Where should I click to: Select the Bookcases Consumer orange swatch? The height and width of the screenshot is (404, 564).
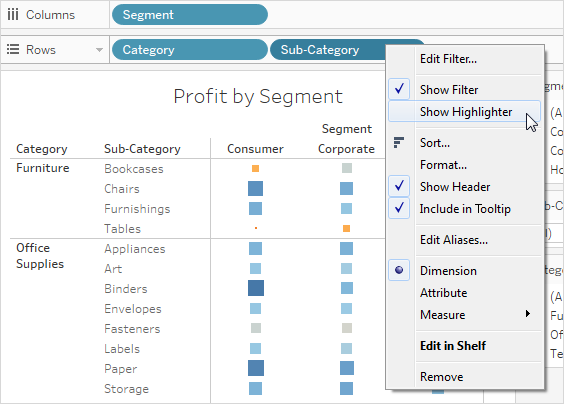pos(255,168)
